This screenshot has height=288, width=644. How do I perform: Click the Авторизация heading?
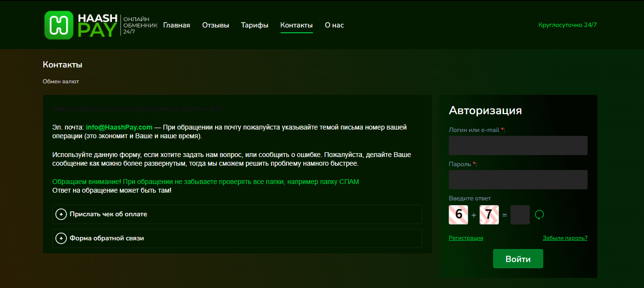coord(485,110)
